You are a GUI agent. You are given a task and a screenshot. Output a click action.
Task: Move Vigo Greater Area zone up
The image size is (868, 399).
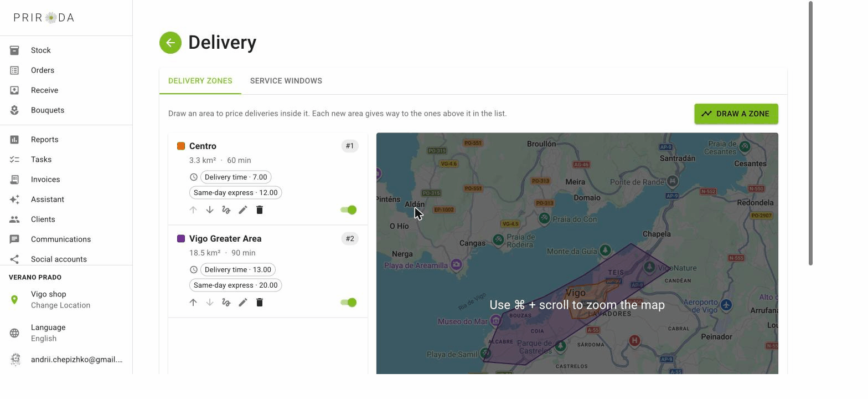coord(193,303)
